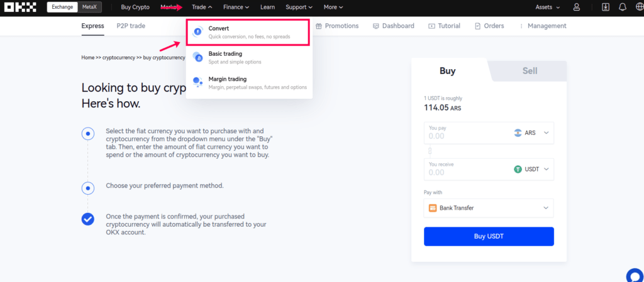Expand the Assets dropdown
Image resolution: width=644 pixels, height=282 pixels.
pyautogui.click(x=548, y=7)
